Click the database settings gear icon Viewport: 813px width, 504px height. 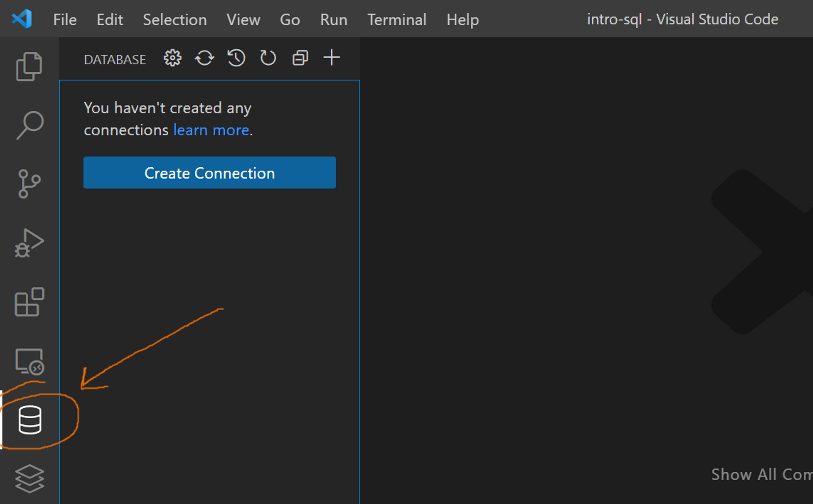point(172,58)
